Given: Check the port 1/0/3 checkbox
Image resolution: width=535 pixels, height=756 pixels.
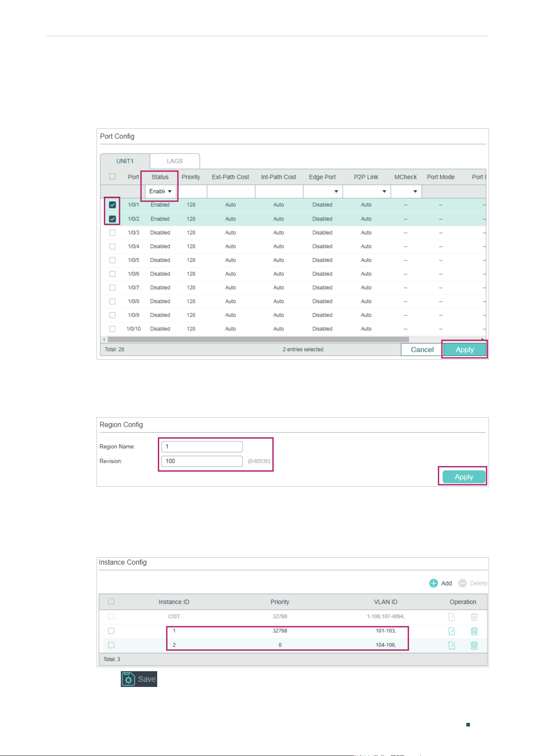Looking at the screenshot, I should [x=112, y=233].
